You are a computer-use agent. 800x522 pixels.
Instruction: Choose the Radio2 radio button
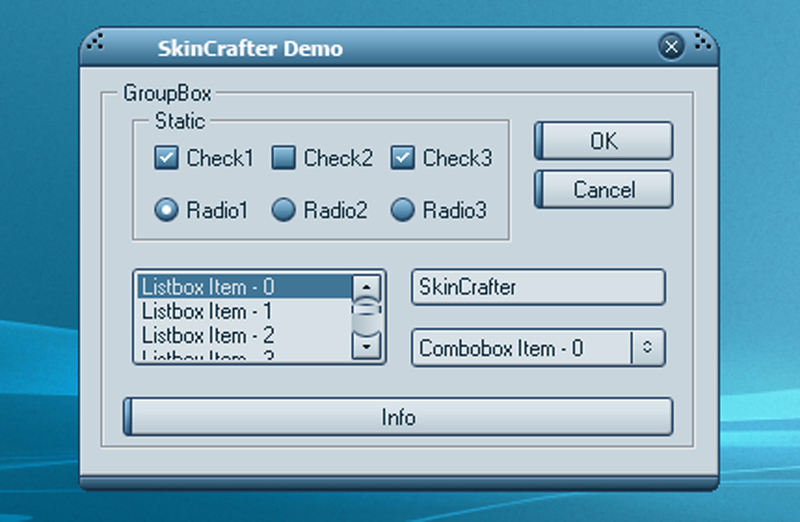tap(284, 210)
